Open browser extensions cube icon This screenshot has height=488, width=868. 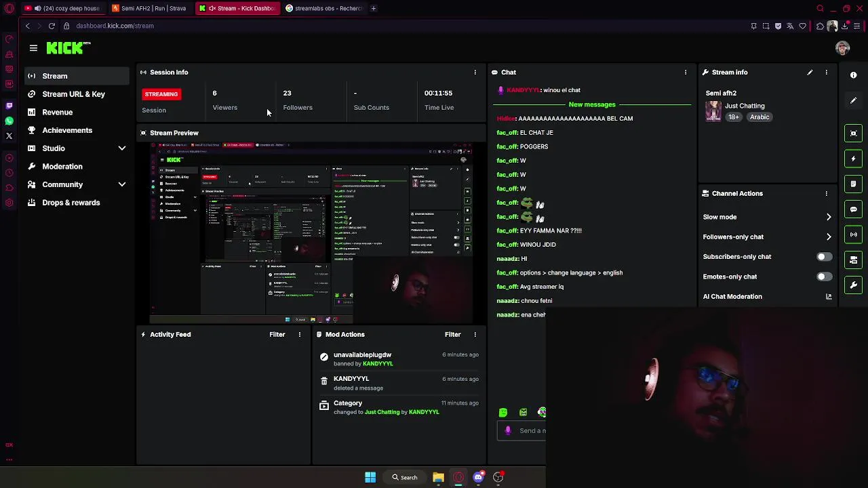[x=820, y=26]
